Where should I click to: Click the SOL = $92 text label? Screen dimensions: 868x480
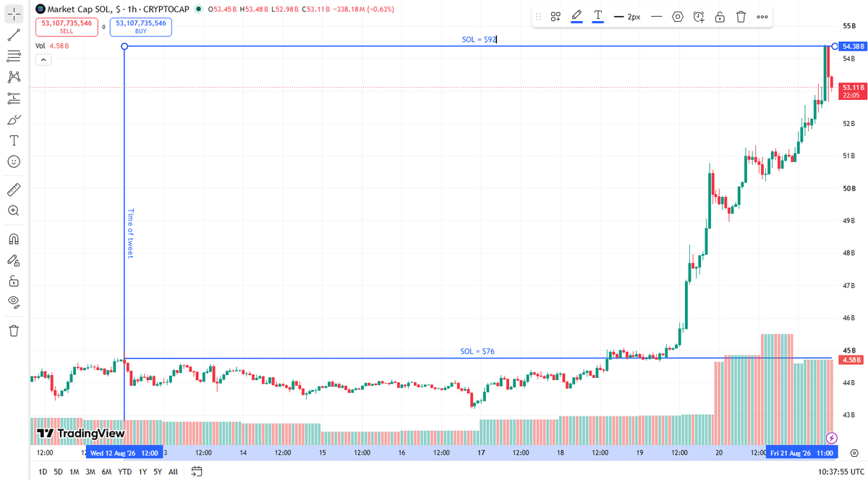tap(478, 40)
